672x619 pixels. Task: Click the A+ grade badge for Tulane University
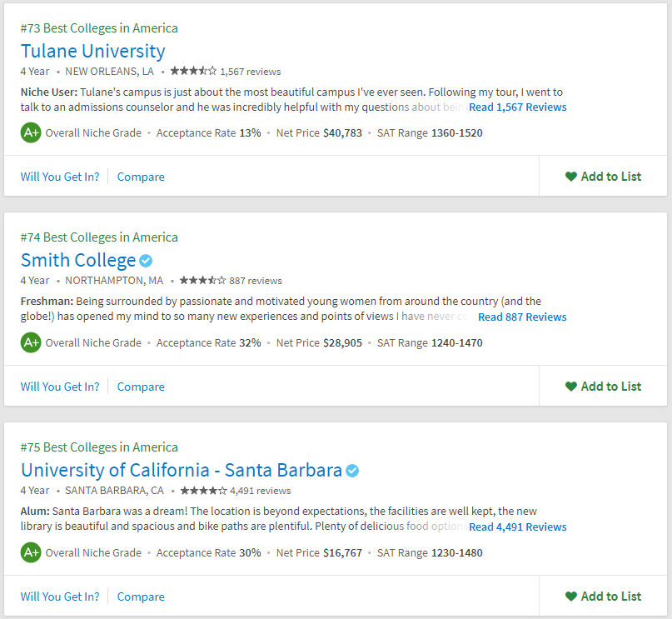(x=31, y=133)
